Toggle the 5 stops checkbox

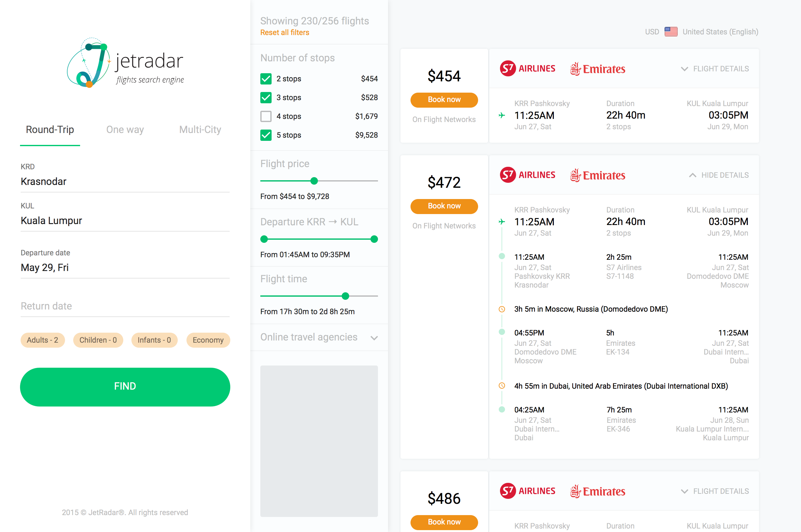tap(266, 135)
